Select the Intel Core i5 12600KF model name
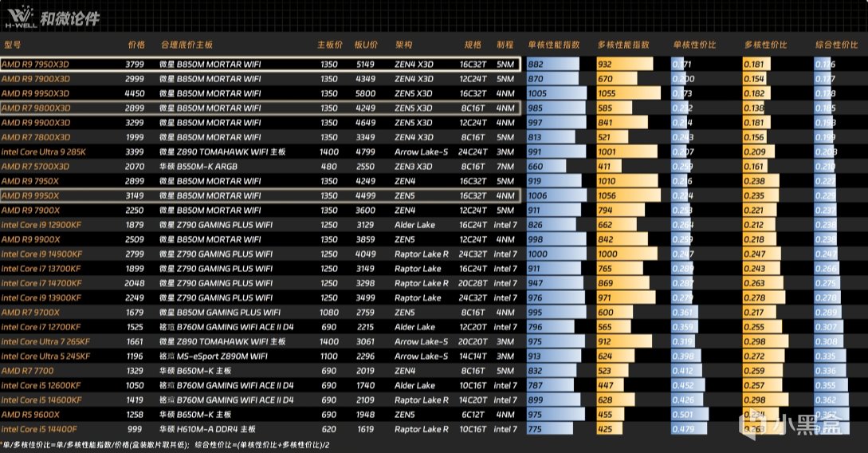 [x=41, y=385]
